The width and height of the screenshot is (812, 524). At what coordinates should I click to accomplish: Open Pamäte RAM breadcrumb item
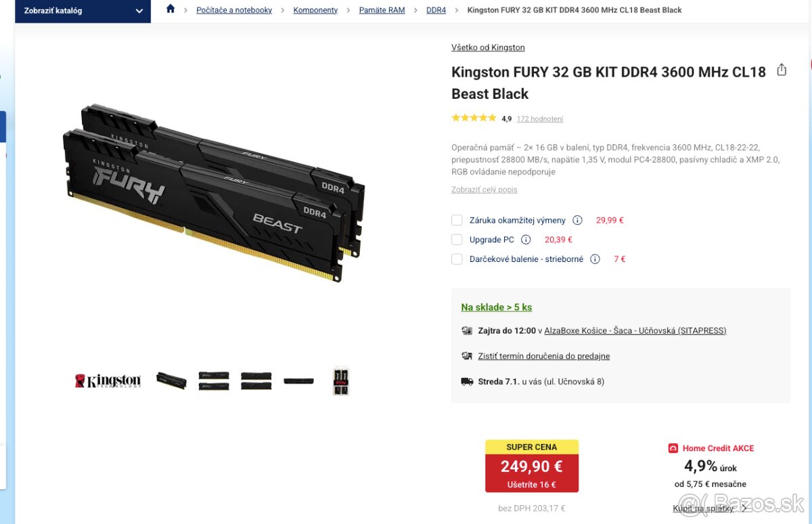pyautogui.click(x=382, y=10)
